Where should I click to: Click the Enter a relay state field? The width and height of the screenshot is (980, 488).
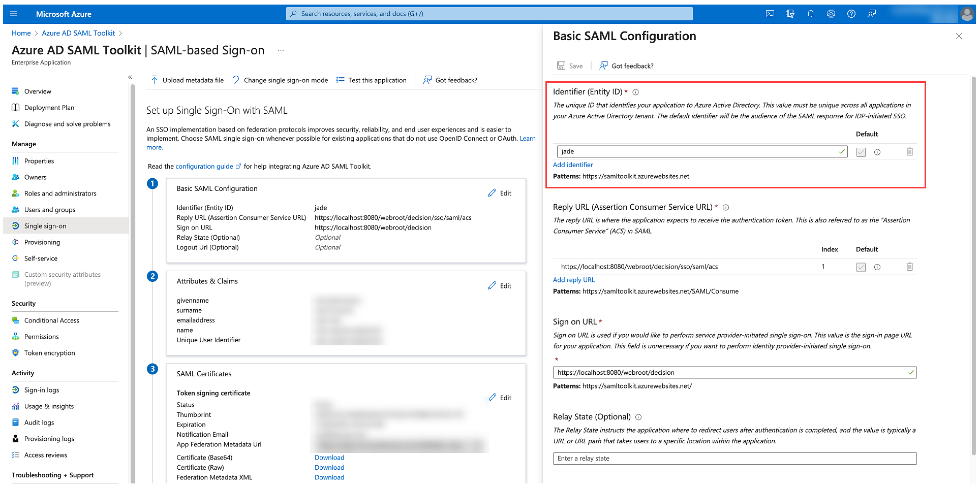click(x=734, y=458)
